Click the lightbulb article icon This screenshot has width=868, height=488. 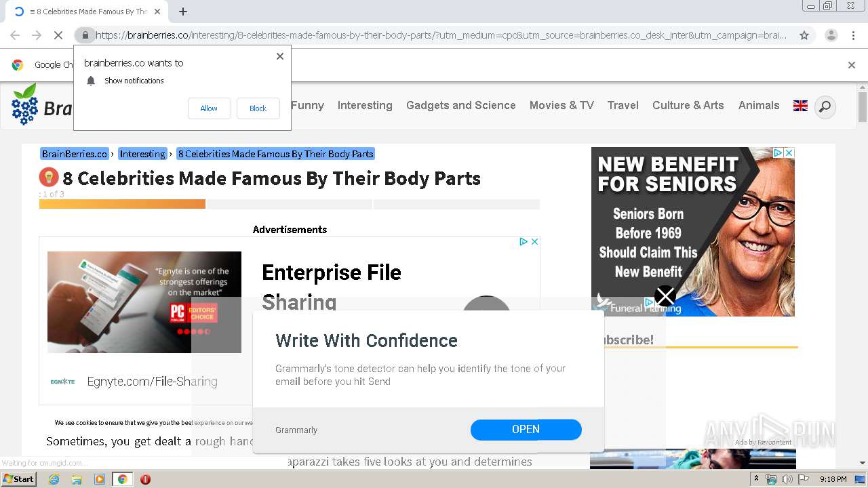pos(49,178)
